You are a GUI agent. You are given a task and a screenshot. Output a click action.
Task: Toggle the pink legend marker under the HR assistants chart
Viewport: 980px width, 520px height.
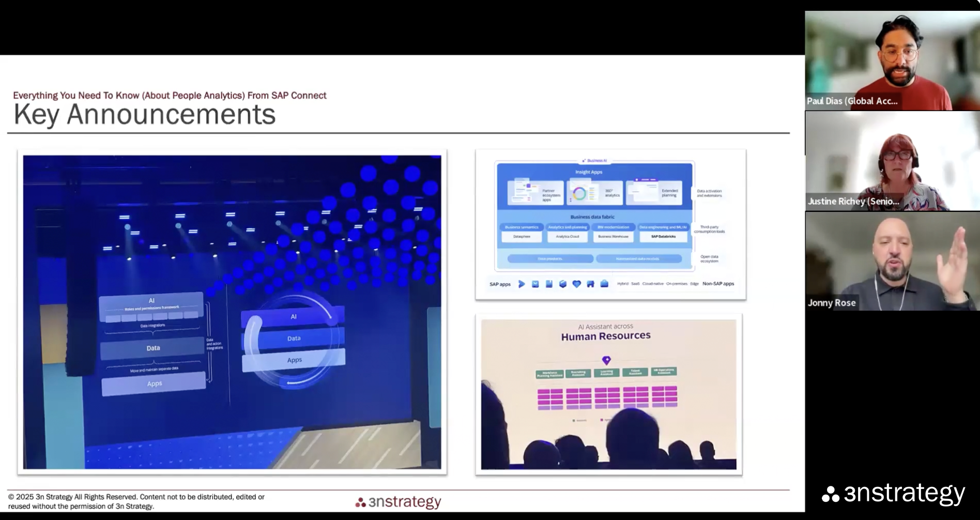601,420
